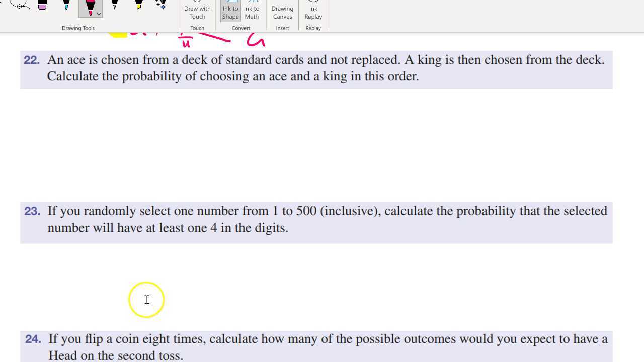The height and width of the screenshot is (362, 644).
Task: Toggle Draw with Touch
Action: pyautogui.click(x=197, y=11)
